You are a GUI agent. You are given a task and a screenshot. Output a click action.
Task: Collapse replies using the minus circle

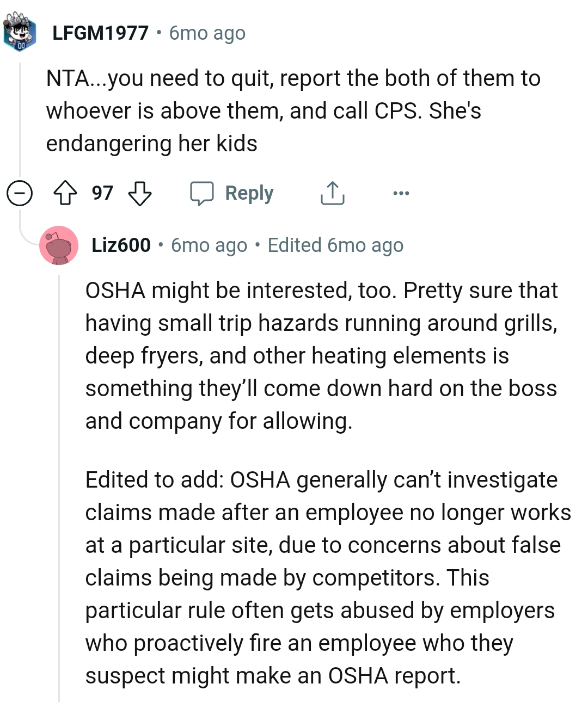click(x=20, y=193)
